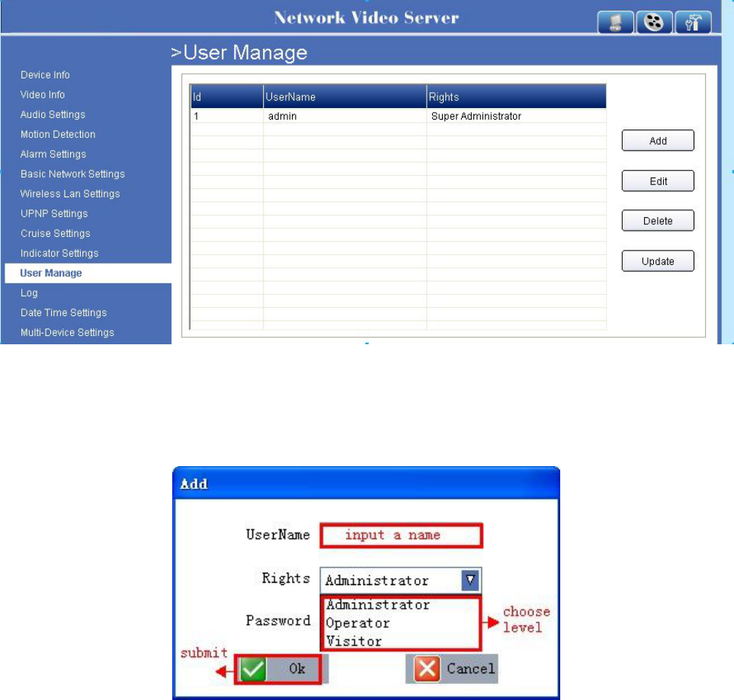Click the Add user button

658,141
